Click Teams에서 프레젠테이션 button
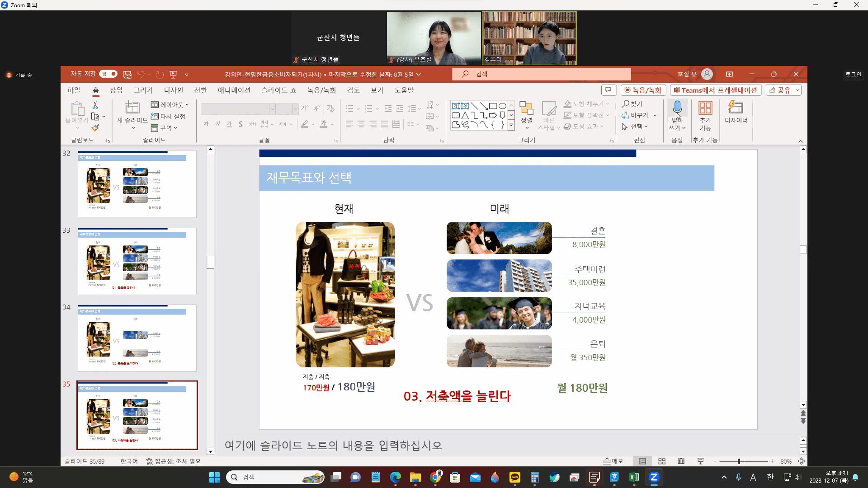868x488 pixels. (x=716, y=90)
